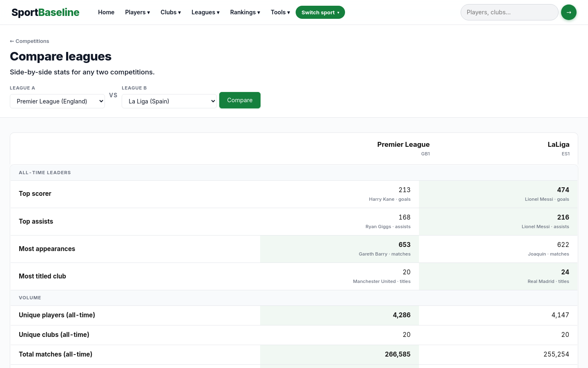Click the SportBaseline logo
Image resolution: width=588 pixels, height=368 pixels.
[45, 12]
